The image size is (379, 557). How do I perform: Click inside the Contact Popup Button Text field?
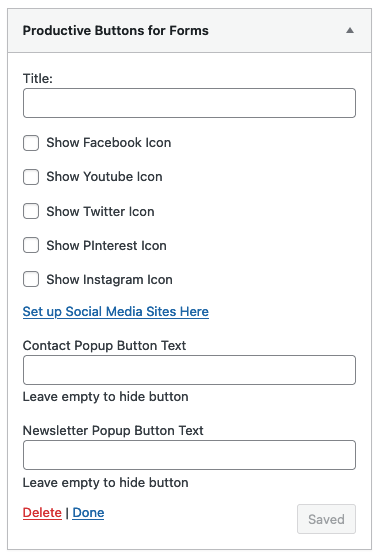(x=189, y=370)
